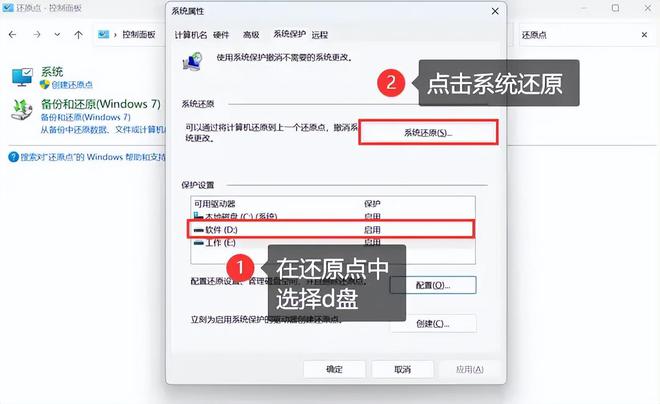Image resolution: width=660 pixels, height=404 pixels.
Task: Switch to the 硬件 tab
Action: [221, 35]
